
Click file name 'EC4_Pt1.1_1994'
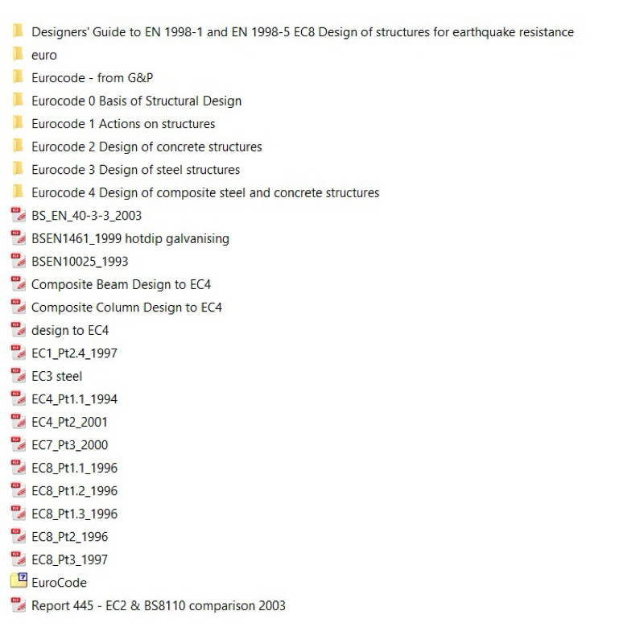coord(74,399)
